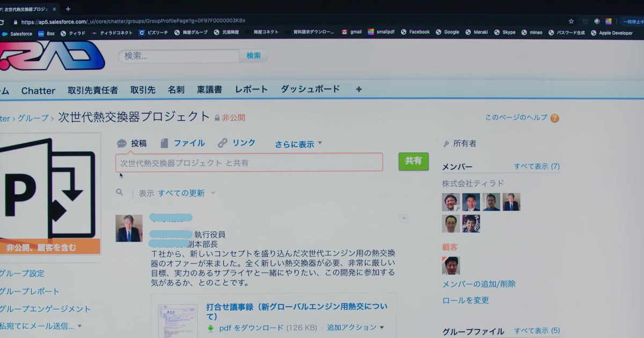Open the 元湯陣屋 bookmark

226,33
